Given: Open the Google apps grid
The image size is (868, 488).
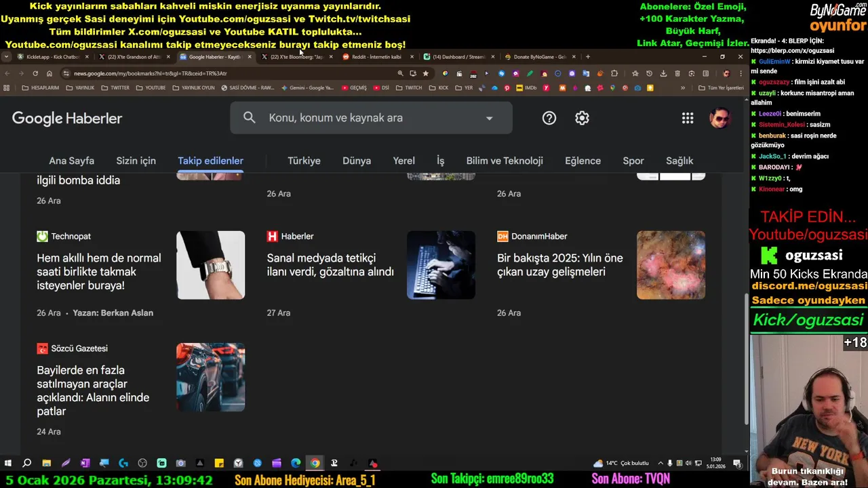Looking at the screenshot, I should coord(688,118).
